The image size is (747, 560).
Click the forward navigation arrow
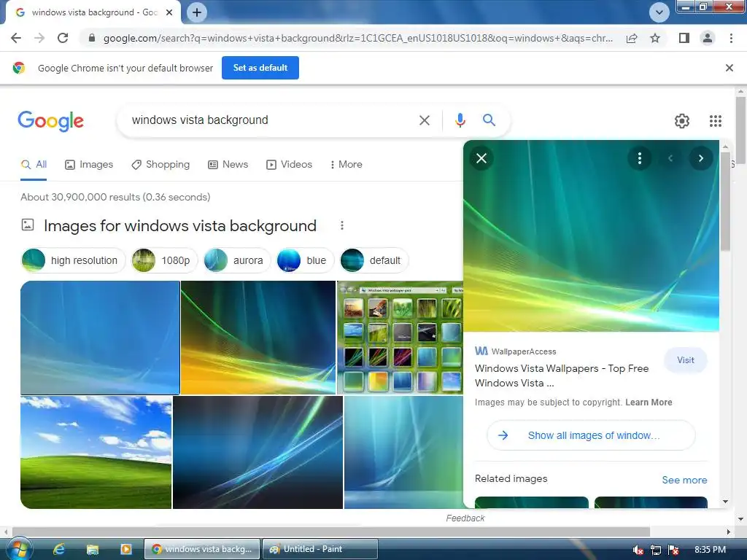39,38
